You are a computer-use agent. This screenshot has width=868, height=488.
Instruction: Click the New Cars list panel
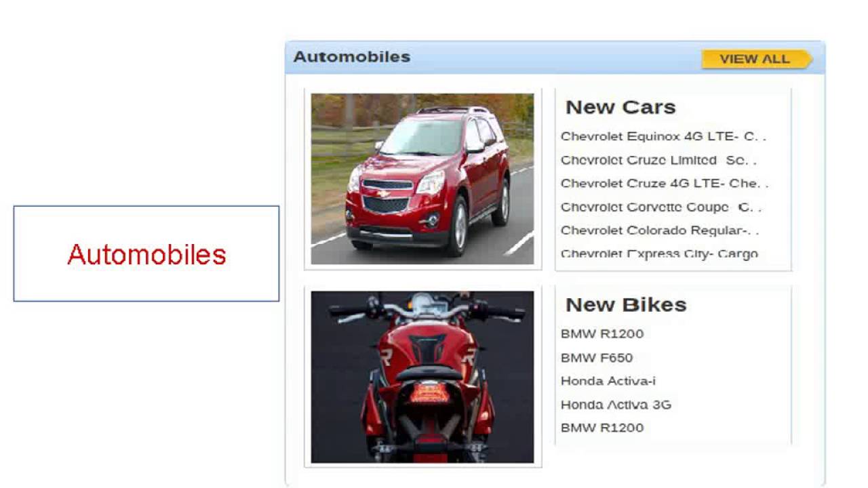pyautogui.click(x=673, y=180)
